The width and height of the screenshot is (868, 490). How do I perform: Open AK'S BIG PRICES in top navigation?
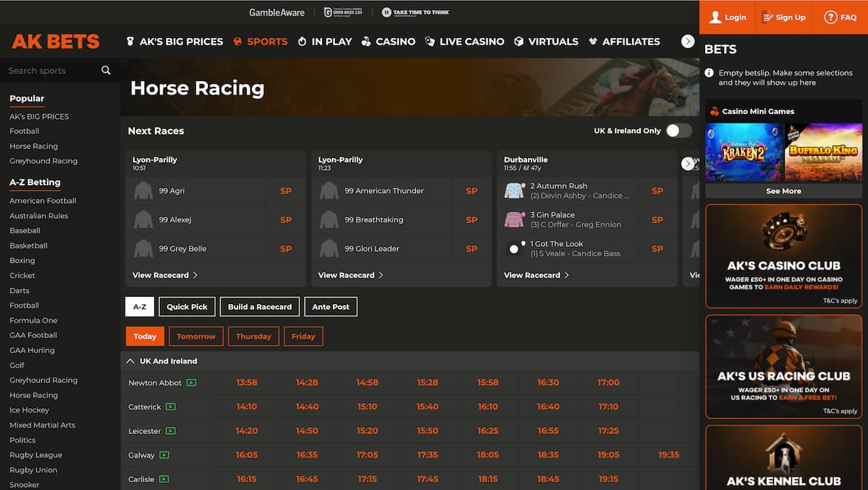click(x=174, y=42)
